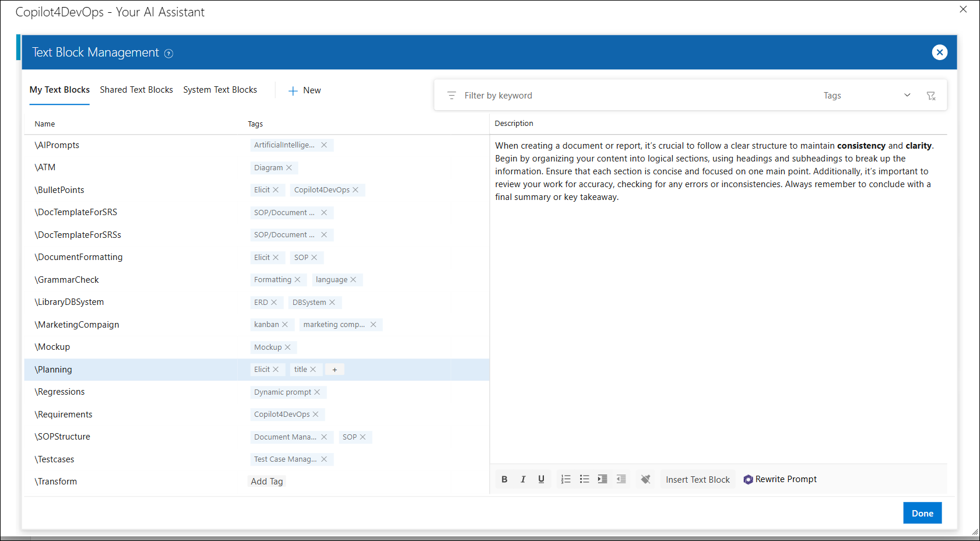This screenshot has height=541, width=980.
Task: Select the \Regressions text block
Action: coord(59,392)
